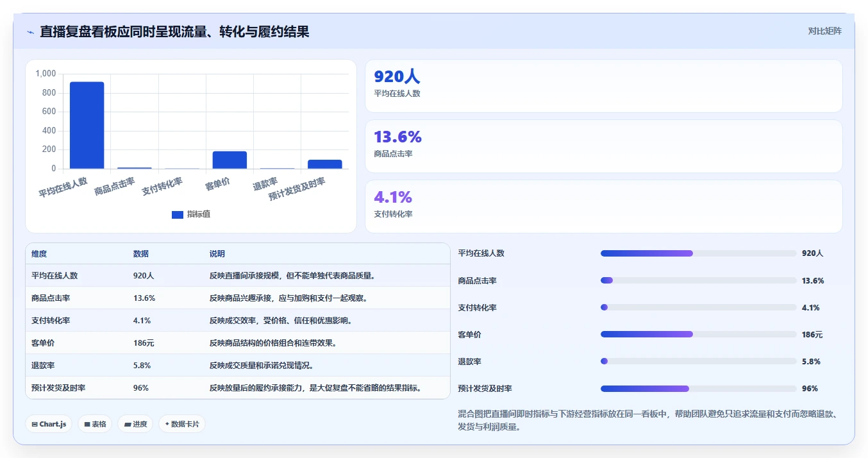Select the 预计发货及时率 table row label
The height and width of the screenshot is (458, 868).
[x=58, y=388]
